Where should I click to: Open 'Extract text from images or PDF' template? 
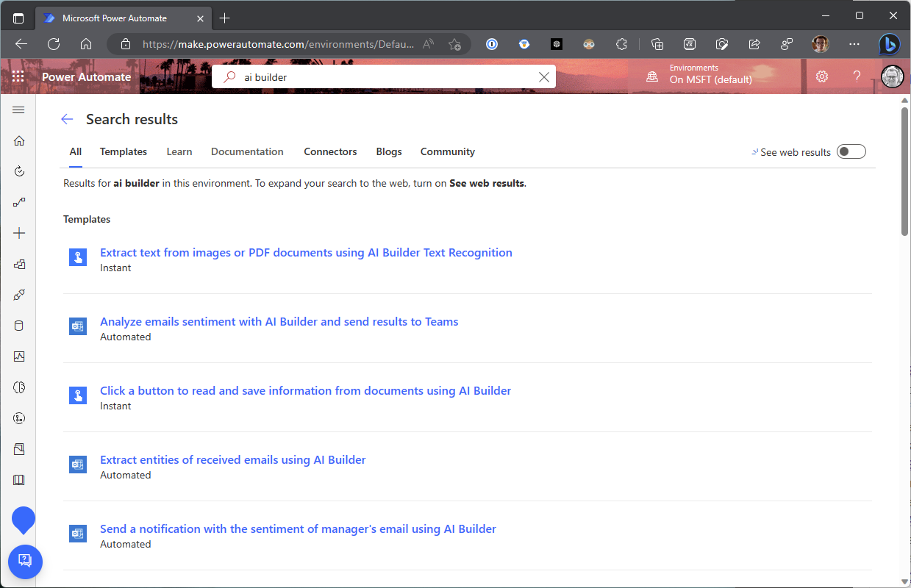pos(306,252)
